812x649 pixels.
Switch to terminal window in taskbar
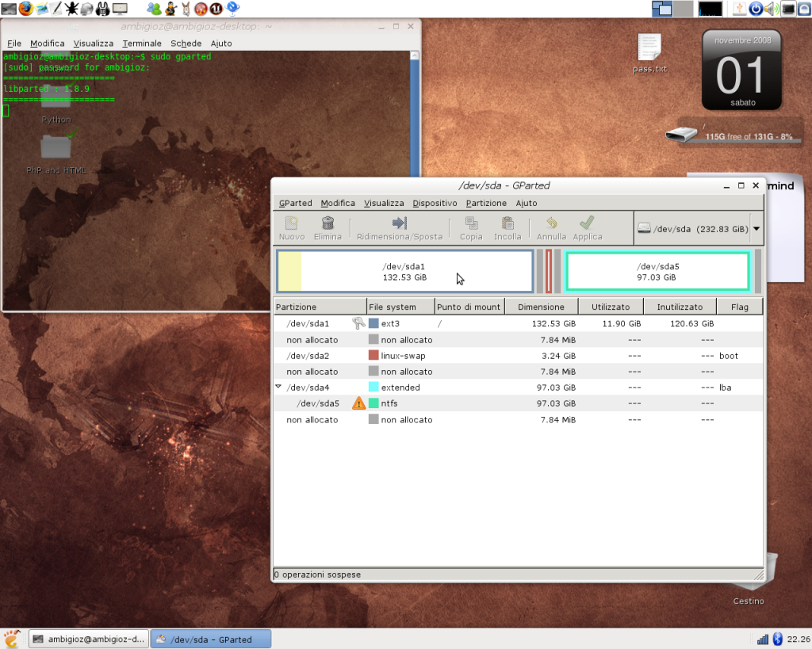click(x=88, y=639)
